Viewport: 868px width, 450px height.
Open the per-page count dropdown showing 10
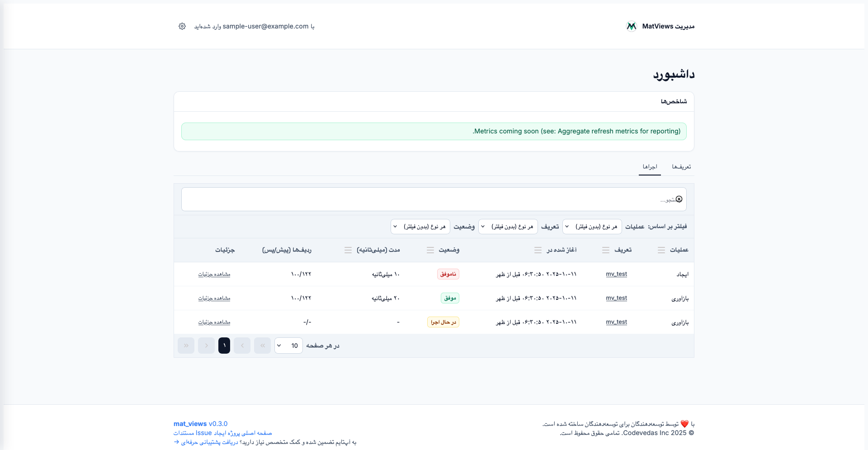[x=288, y=346]
